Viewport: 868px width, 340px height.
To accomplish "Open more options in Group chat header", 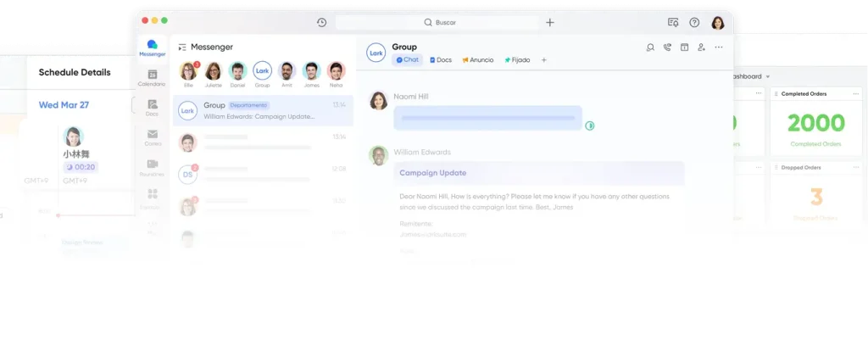I will tap(719, 47).
